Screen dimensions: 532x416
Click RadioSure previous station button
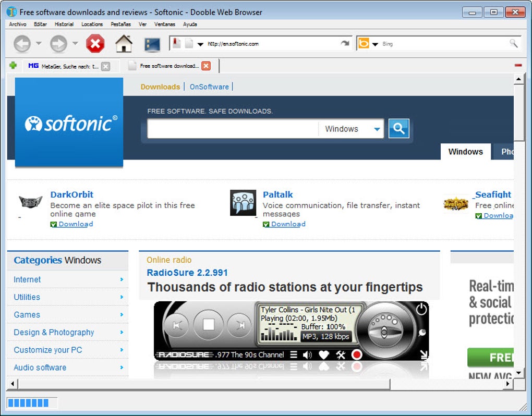coord(177,325)
